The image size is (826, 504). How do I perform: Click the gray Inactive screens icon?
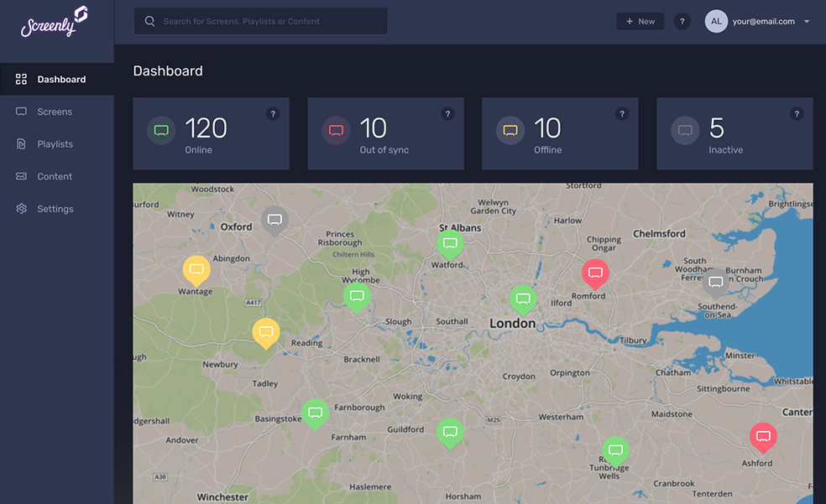(685, 130)
